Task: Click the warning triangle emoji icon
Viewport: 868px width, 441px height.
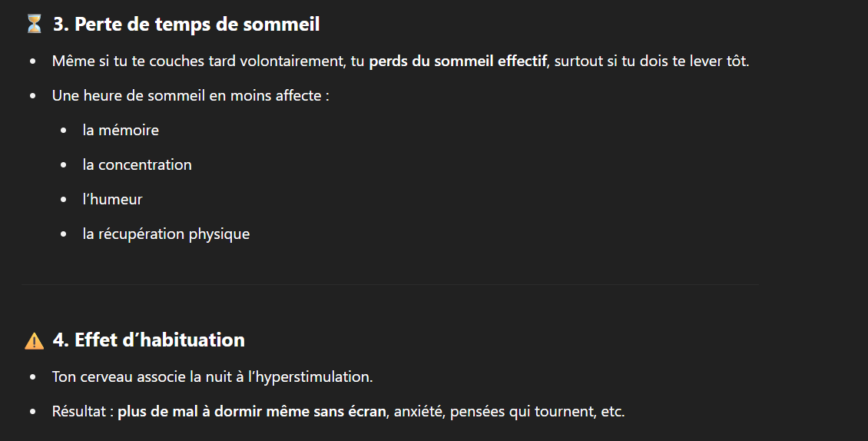Action: click(35, 340)
